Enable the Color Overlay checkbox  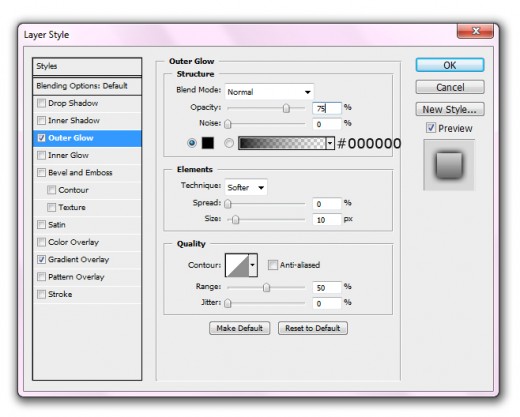click(41, 242)
